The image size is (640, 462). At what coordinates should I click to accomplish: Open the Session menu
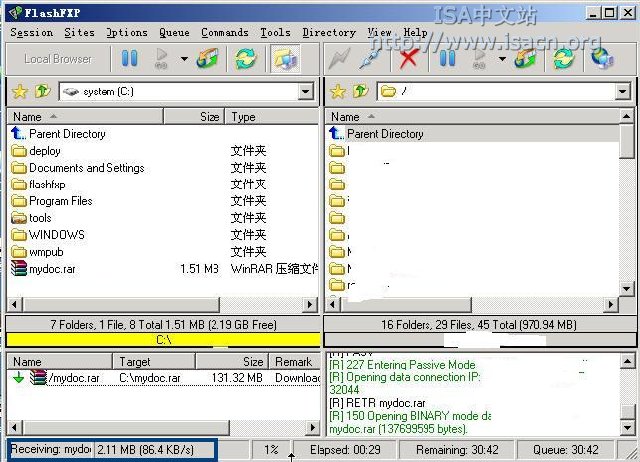31,32
